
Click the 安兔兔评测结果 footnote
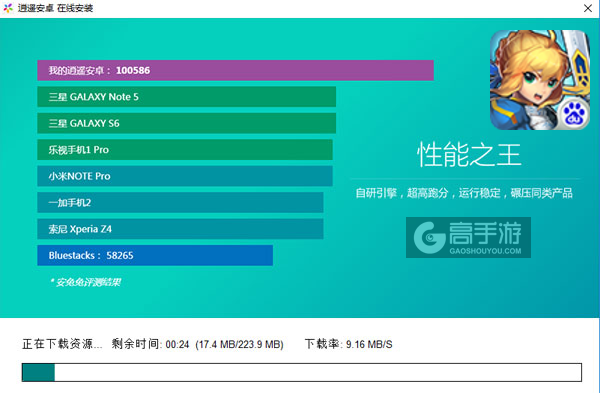86,282
